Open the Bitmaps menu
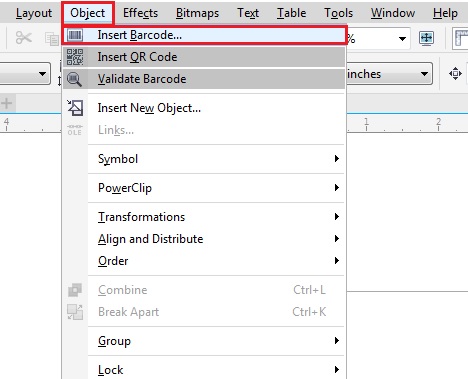The height and width of the screenshot is (379, 468). [x=197, y=13]
